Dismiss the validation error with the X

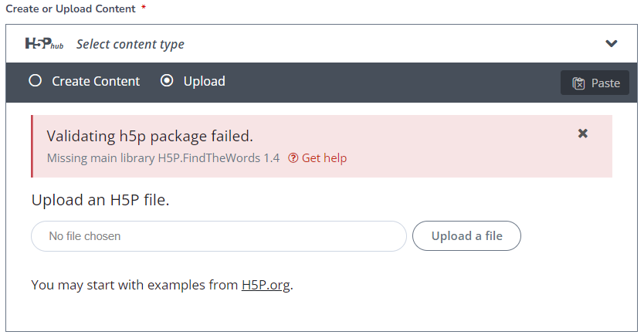pyautogui.click(x=582, y=134)
